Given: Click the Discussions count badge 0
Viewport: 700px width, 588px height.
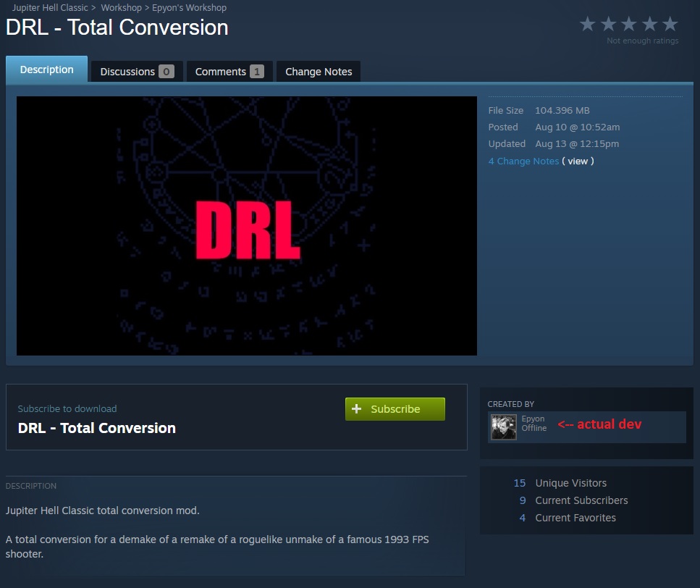Looking at the screenshot, I should (166, 72).
